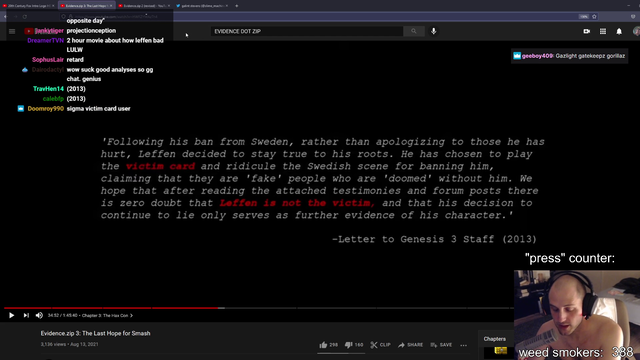Bookmark this page with the star icon

click(594, 17)
